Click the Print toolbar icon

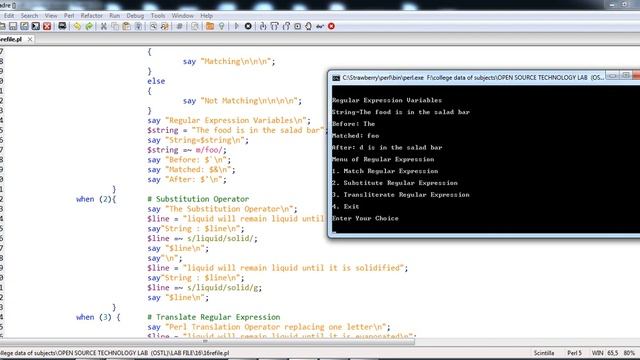click(62, 26)
